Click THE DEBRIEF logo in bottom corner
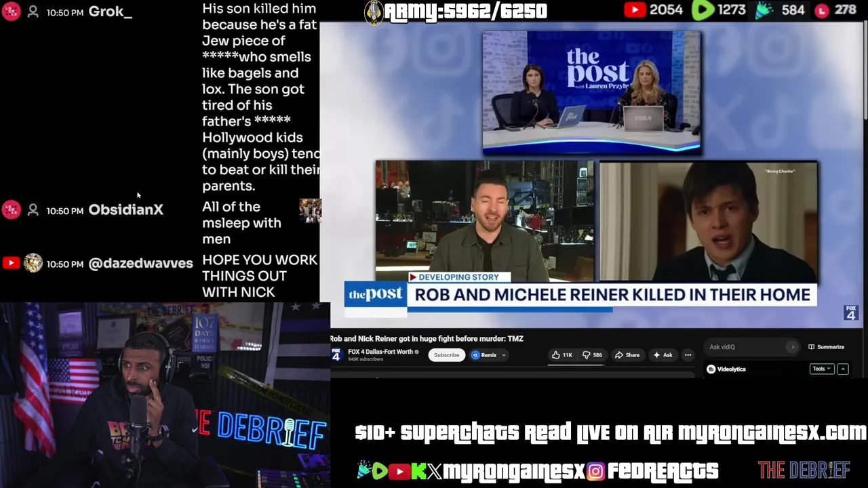 pos(804,470)
